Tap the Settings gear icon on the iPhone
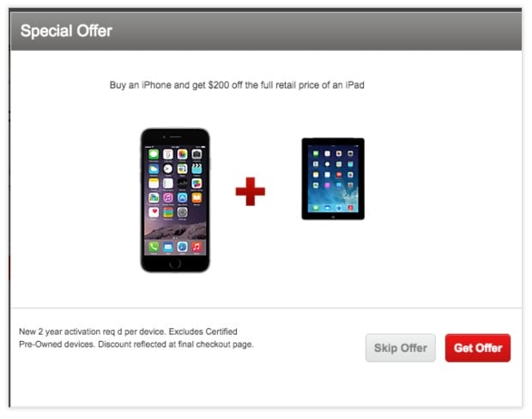This screenshot has height=419, width=532. click(x=182, y=212)
